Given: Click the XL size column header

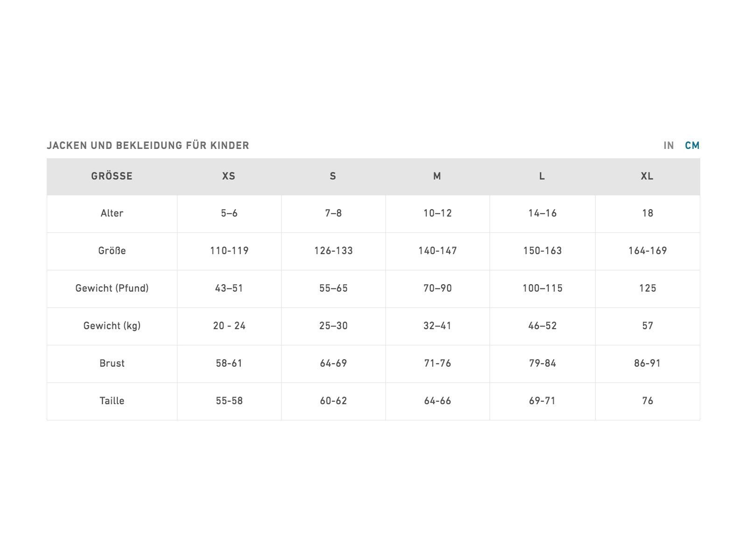Looking at the screenshot, I should click(647, 176).
